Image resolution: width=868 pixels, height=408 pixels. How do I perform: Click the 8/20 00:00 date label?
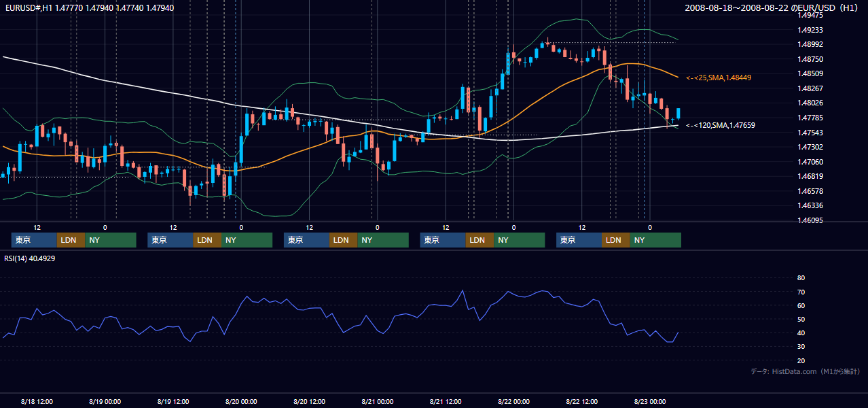(x=241, y=401)
